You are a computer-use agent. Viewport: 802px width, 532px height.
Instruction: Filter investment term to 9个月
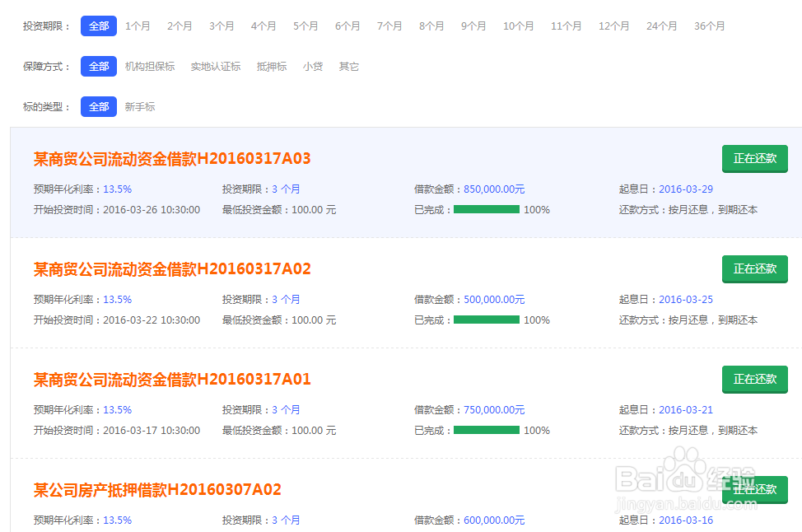473,26
